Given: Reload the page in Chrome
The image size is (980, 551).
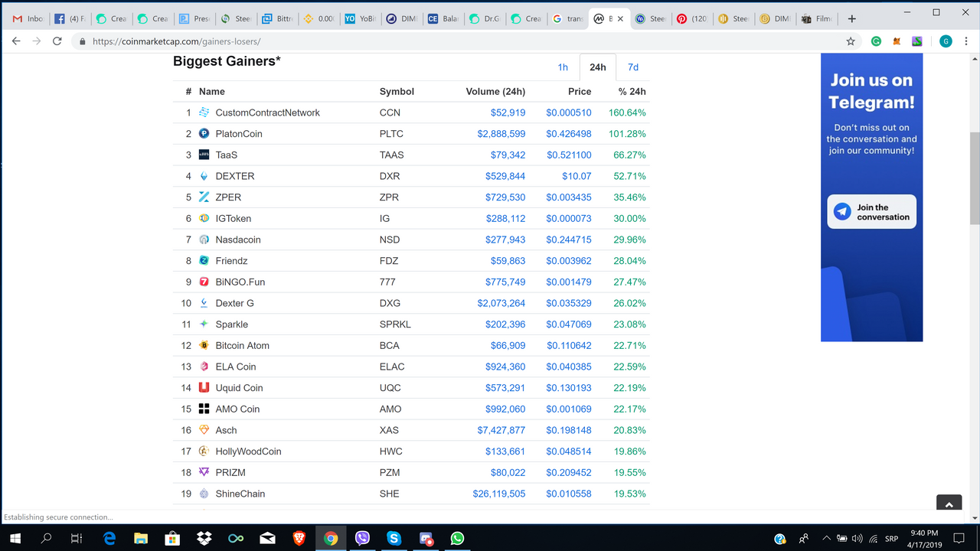Looking at the screenshot, I should [x=57, y=41].
